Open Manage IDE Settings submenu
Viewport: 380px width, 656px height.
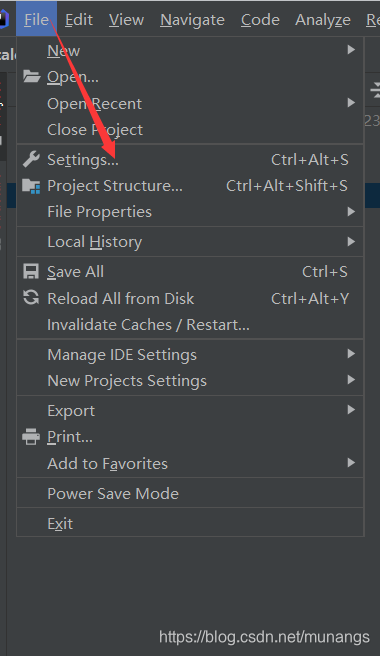(x=190, y=355)
